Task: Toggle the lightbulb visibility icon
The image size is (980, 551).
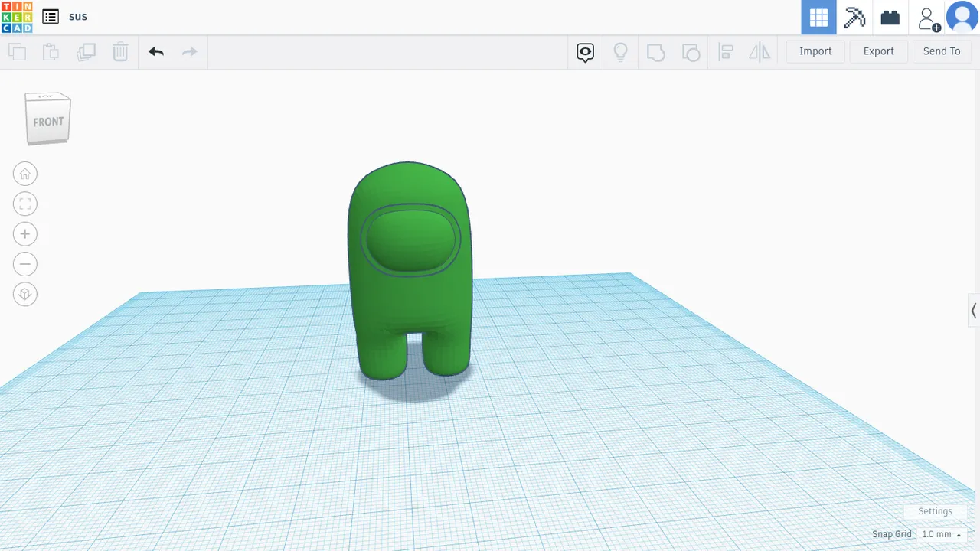Action: click(620, 51)
